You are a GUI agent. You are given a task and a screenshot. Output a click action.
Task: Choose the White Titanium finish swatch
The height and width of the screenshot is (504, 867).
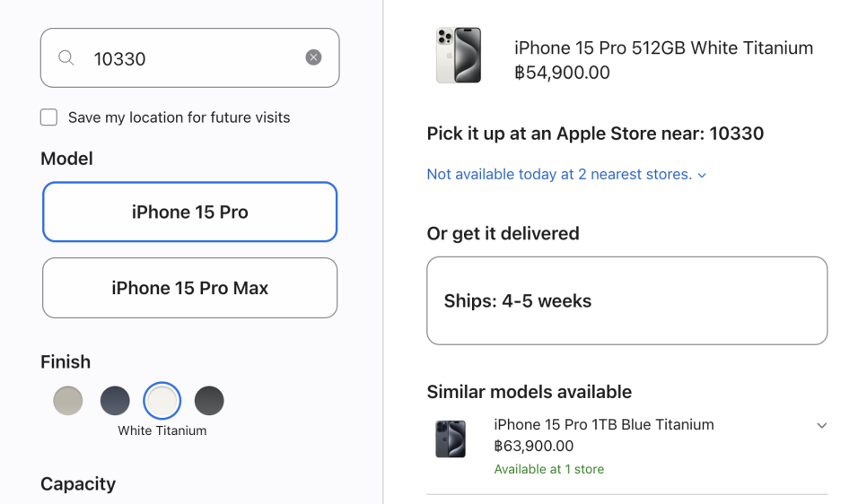point(162,401)
